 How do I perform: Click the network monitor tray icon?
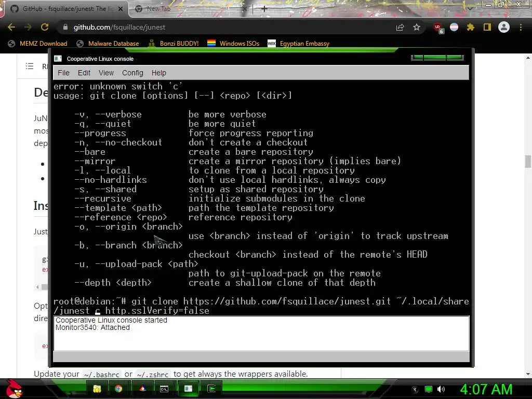429,390
